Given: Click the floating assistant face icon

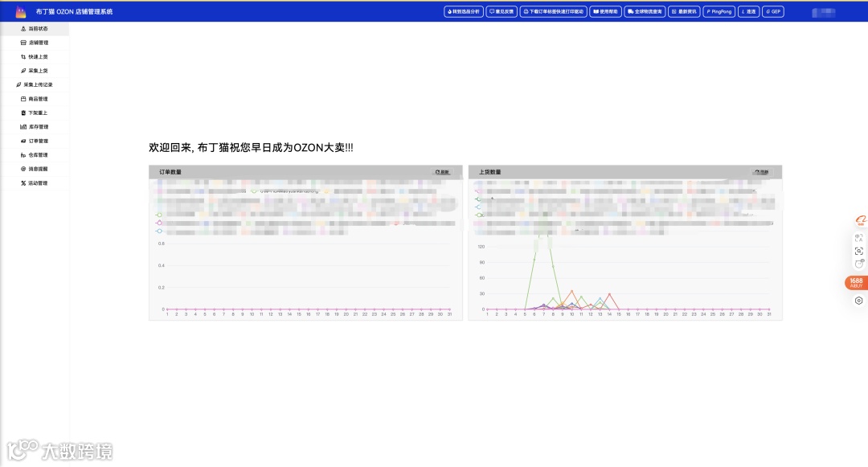Looking at the screenshot, I should point(858,264).
